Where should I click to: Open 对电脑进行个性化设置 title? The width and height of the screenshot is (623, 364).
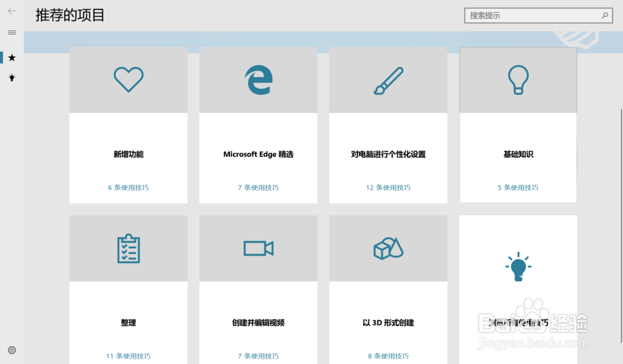coord(388,154)
